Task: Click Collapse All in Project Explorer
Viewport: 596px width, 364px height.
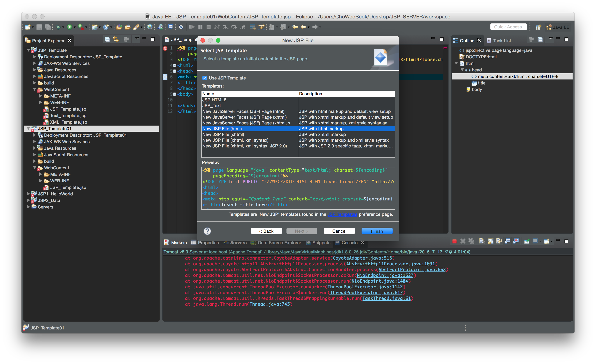Action: pyautogui.click(x=107, y=39)
